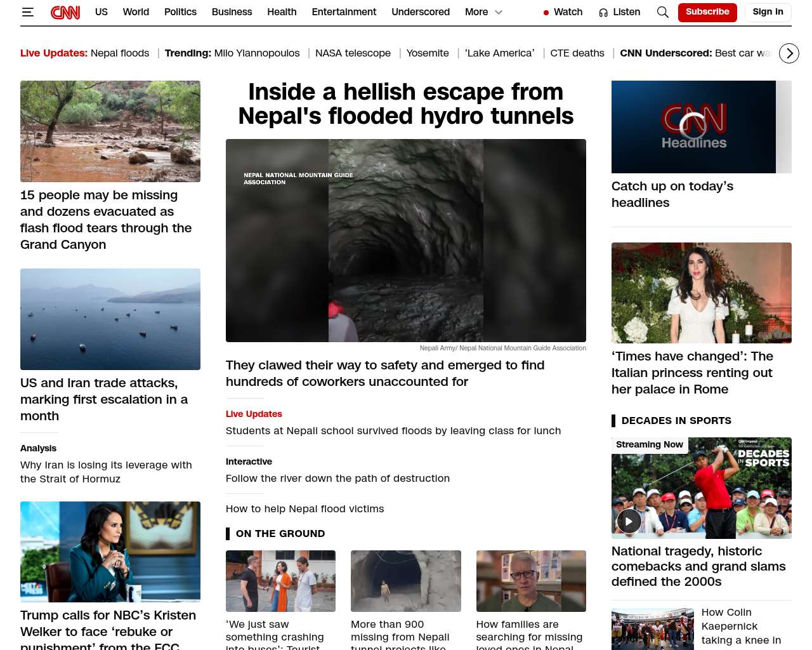Read 'They clawed their way to safety' story
The image size is (812, 650).
point(385,373)
